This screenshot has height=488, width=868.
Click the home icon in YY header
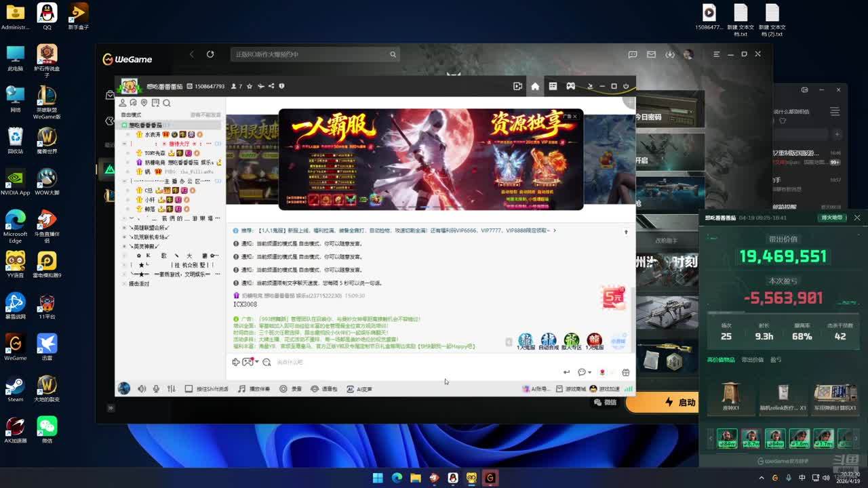click(x=535, y=86)
